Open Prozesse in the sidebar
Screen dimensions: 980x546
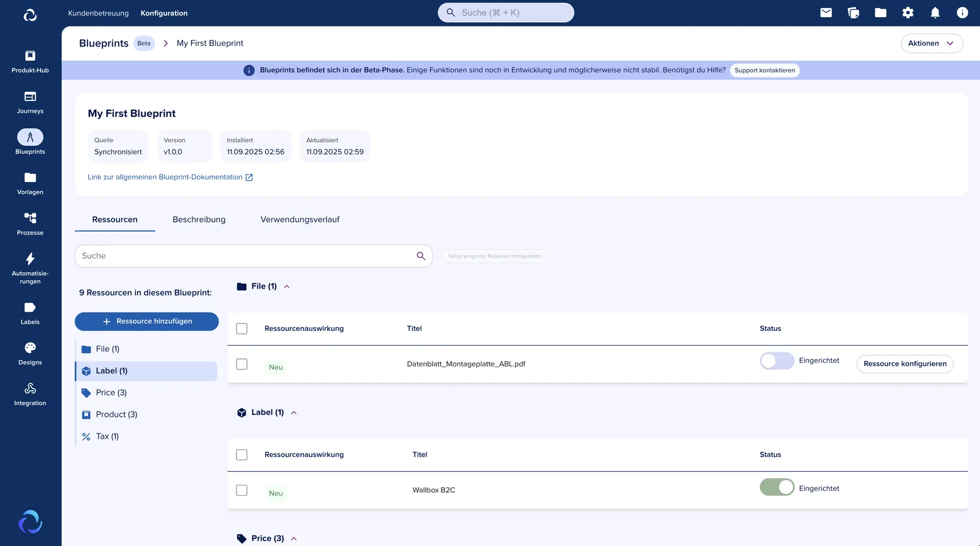30,224
